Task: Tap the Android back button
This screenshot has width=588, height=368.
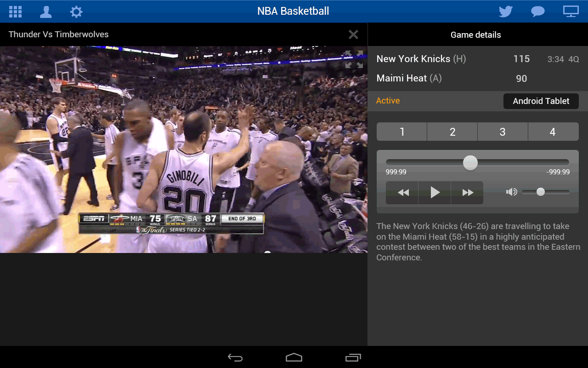Action: pos(235,357)
